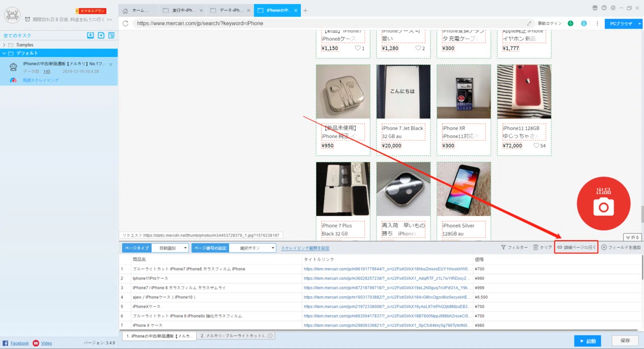The width and height of the screenshot is (644, 349).
Task: Remove the iPhone task from the list
Action: click(111, 64)
